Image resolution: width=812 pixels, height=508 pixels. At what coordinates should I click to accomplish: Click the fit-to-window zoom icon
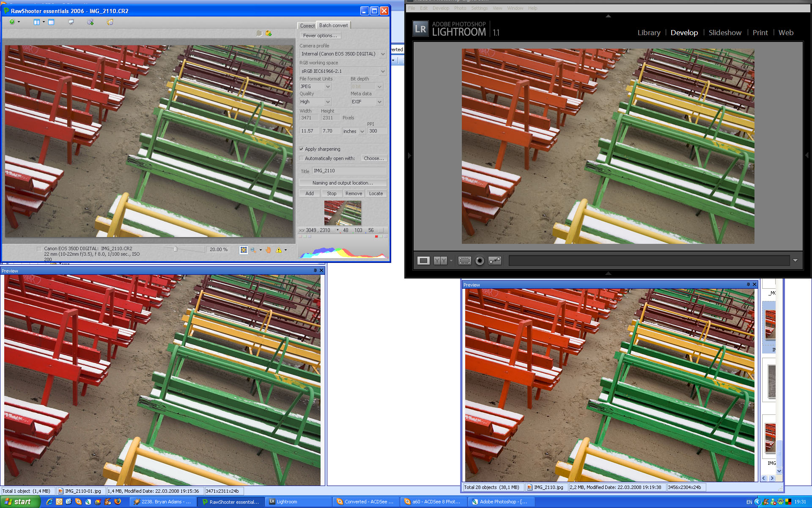(244, 250)
